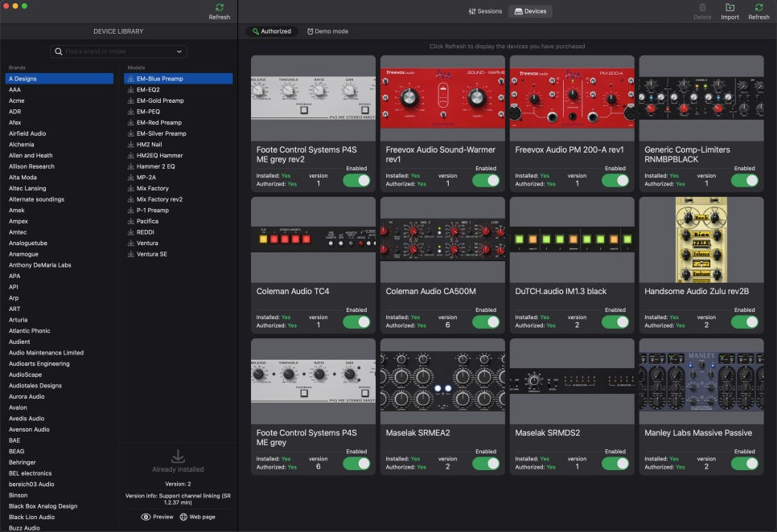Click the Find a brand or model field

click(118, 51)
